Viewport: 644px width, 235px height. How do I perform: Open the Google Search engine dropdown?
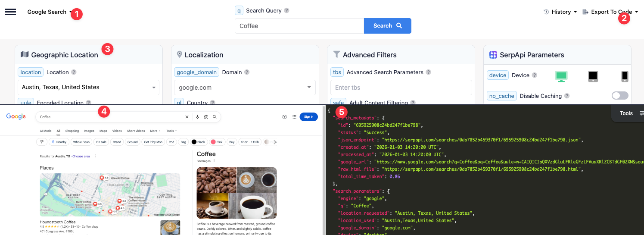click(49, 12)
